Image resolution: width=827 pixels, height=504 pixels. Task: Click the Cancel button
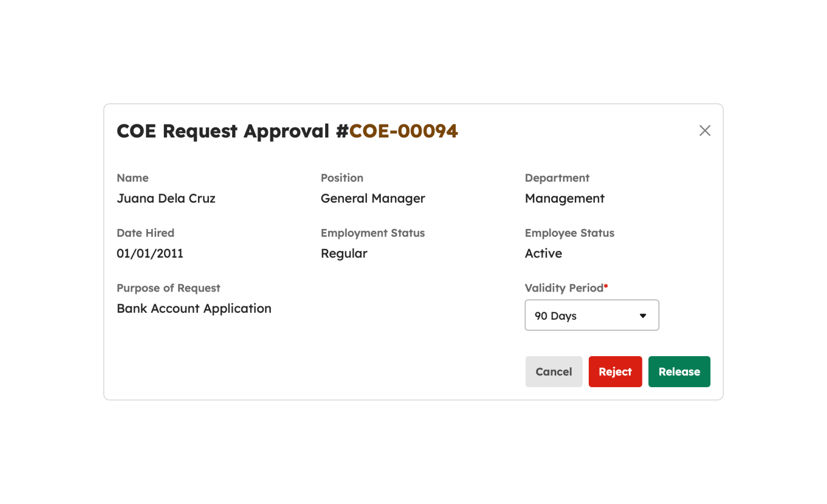click(x=554, y=372)
